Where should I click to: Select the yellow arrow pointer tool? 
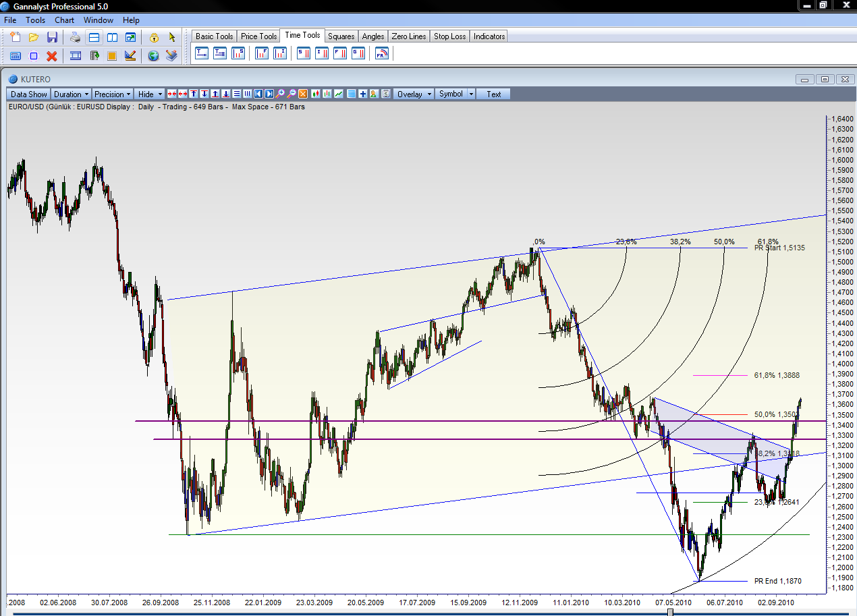tap(172, 37)
